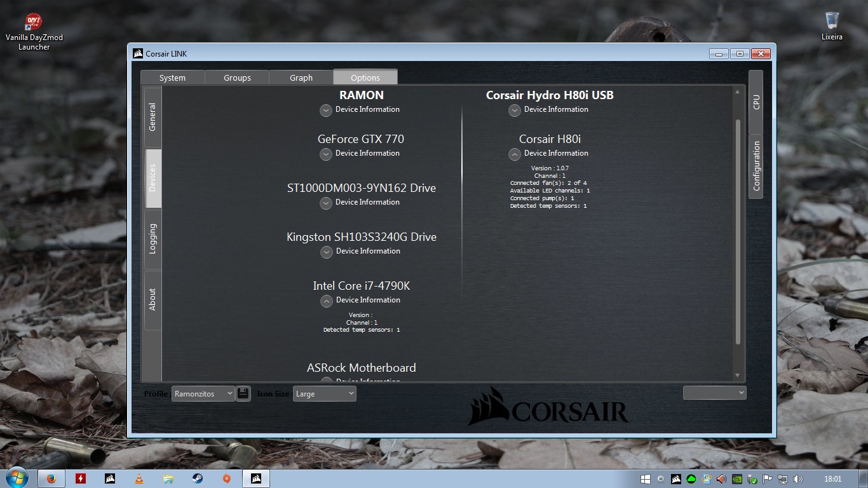Open the Configuration panel tab on right edge
This screenshot has width=868, height=488.
click(756, 166)
